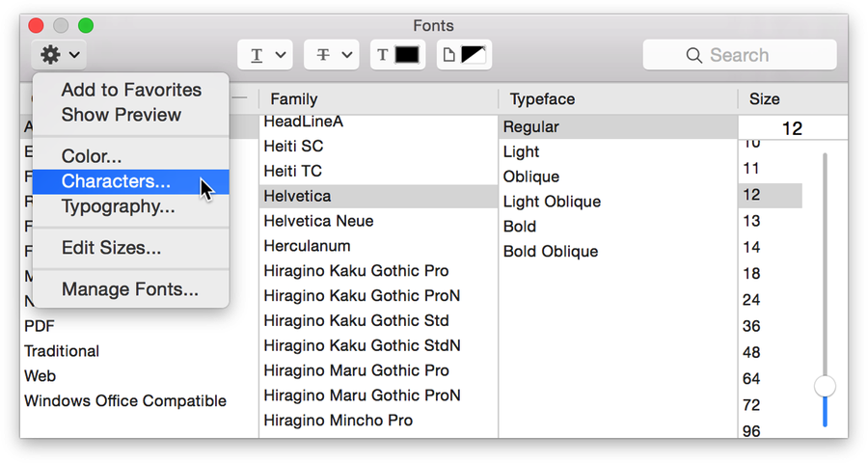Select font size 24 in list
Image resolution: width=868 pixels, height=463 pixels.
click(x=751, y=300)
